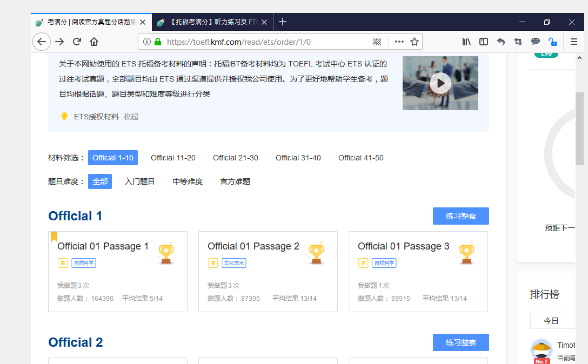The image size is (588, 364).
Task: Open a new browser tab
Action: pyautogui.click(x=283, y=22)
